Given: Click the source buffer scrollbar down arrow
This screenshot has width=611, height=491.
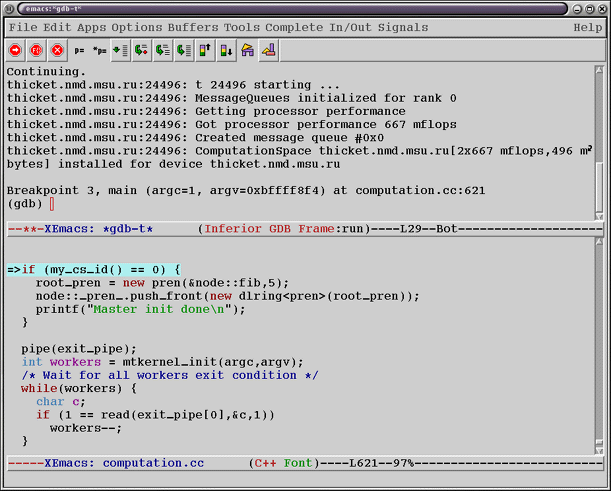Looking at the screenshot, I should [x=599, y=451].
